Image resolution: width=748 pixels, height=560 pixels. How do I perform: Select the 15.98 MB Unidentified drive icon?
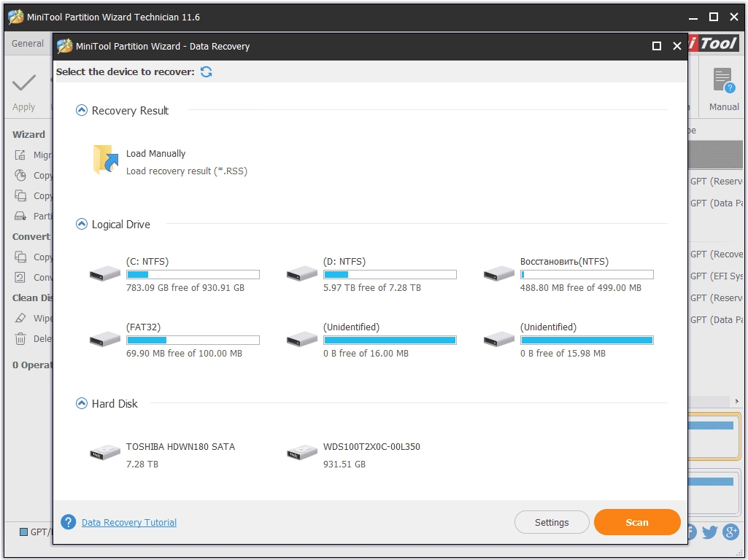(499, 339)
